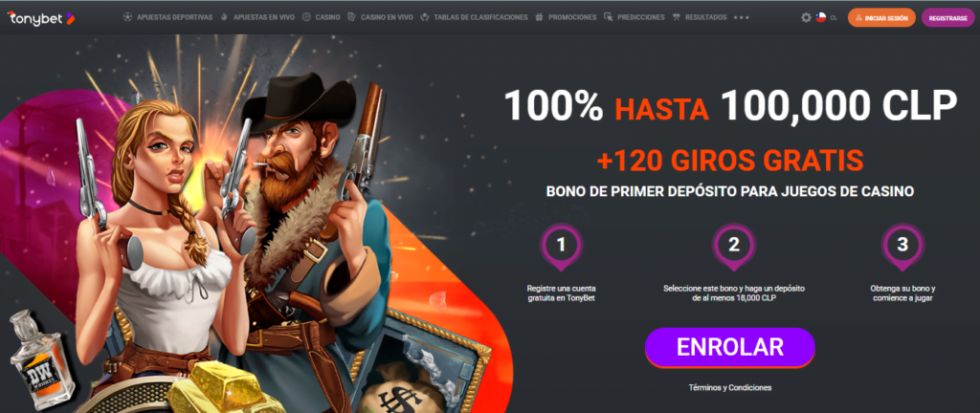
Task: Click the Chile flag icon
Action: tap(820, 17)
